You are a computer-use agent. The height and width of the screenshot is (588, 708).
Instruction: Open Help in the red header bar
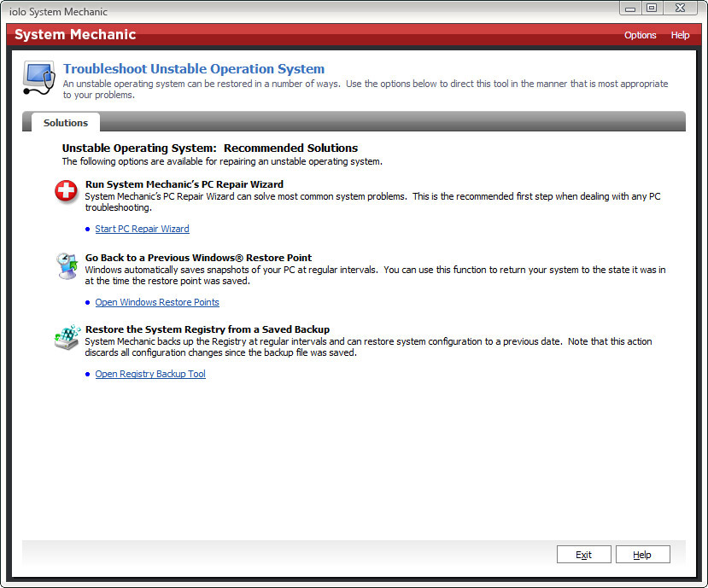(x=680, y=35)
